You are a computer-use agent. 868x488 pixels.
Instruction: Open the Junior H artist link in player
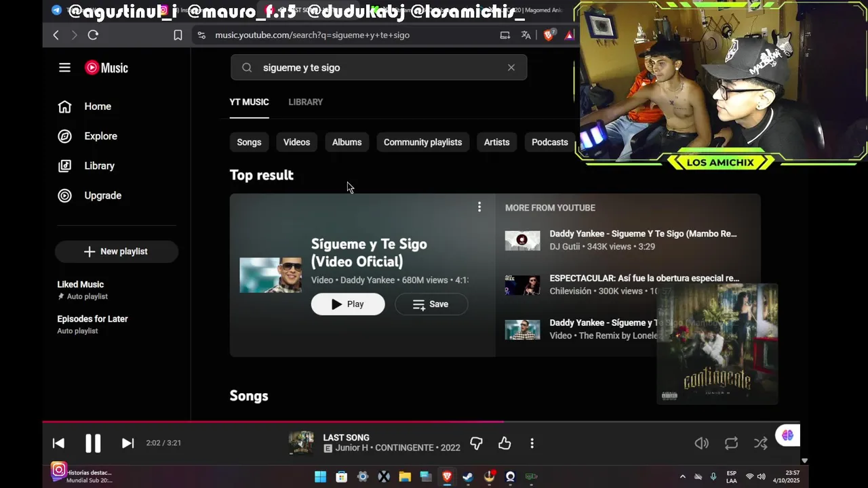pos(351,448)
